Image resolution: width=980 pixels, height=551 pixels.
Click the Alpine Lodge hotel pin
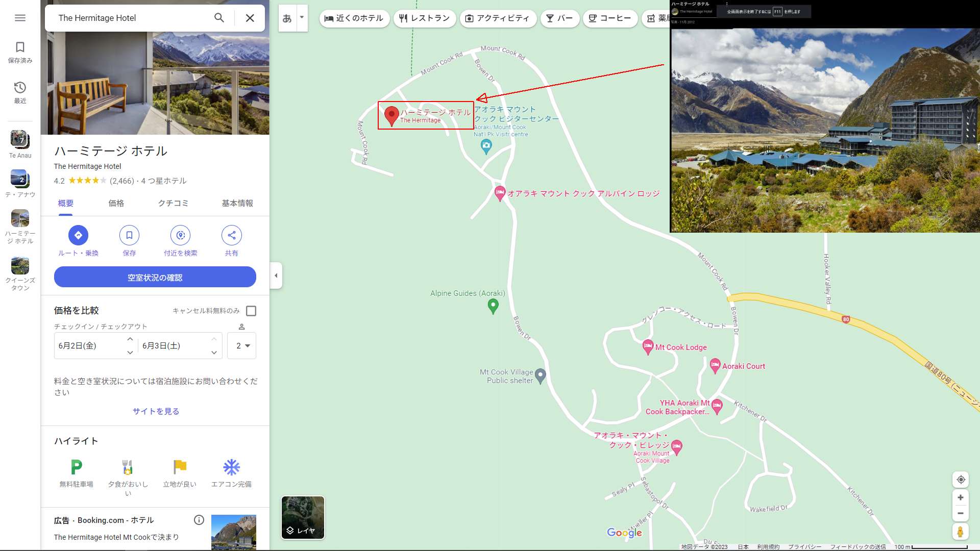pyautogui.click(x=500, y=194)
